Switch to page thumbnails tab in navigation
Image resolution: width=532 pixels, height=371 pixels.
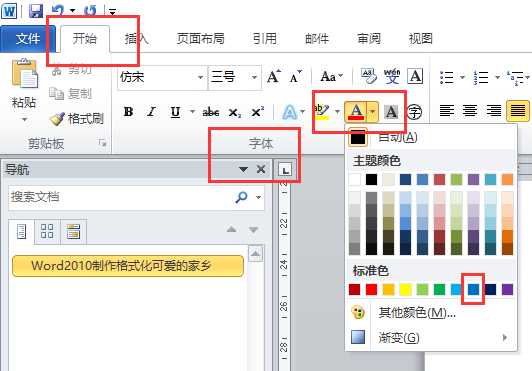click(x=47, y=231)
